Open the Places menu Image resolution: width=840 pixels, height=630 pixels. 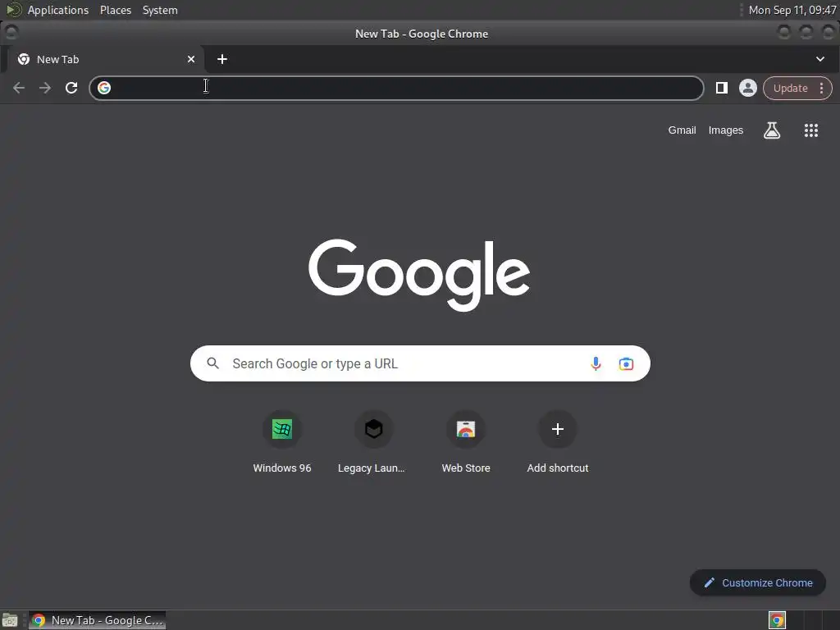coord(116,10)
